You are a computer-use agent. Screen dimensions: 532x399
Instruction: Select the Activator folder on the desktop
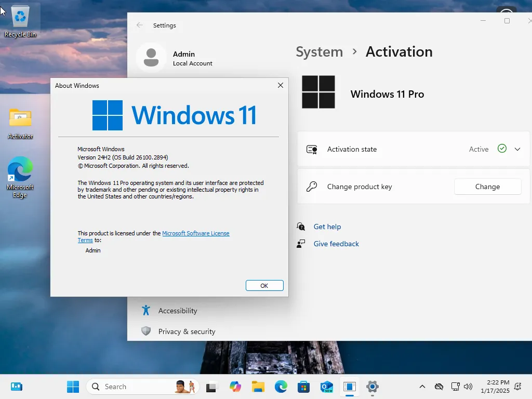click(20, 124)
